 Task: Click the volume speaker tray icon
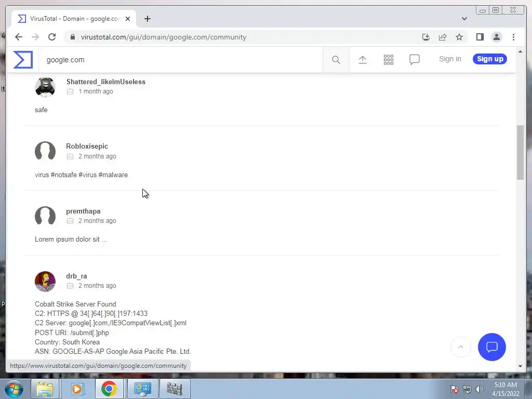(x=480, y=389)
